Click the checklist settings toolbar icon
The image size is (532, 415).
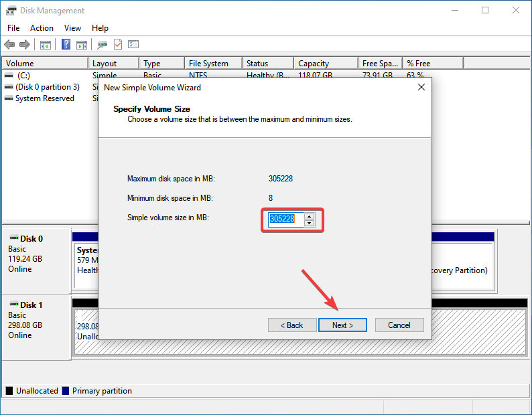[133, 44]
